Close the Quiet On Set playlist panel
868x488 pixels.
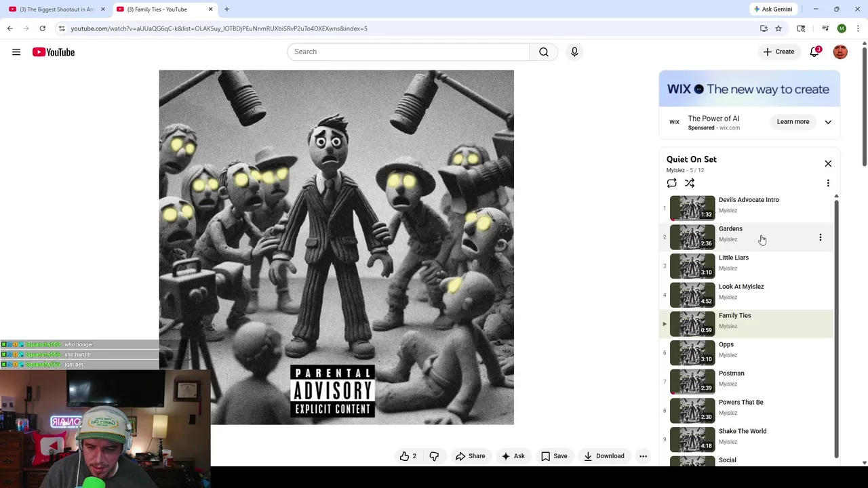(828, 163)
